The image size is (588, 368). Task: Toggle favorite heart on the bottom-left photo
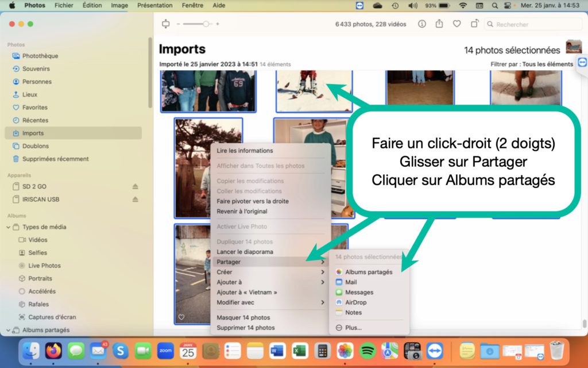point(181,317)
